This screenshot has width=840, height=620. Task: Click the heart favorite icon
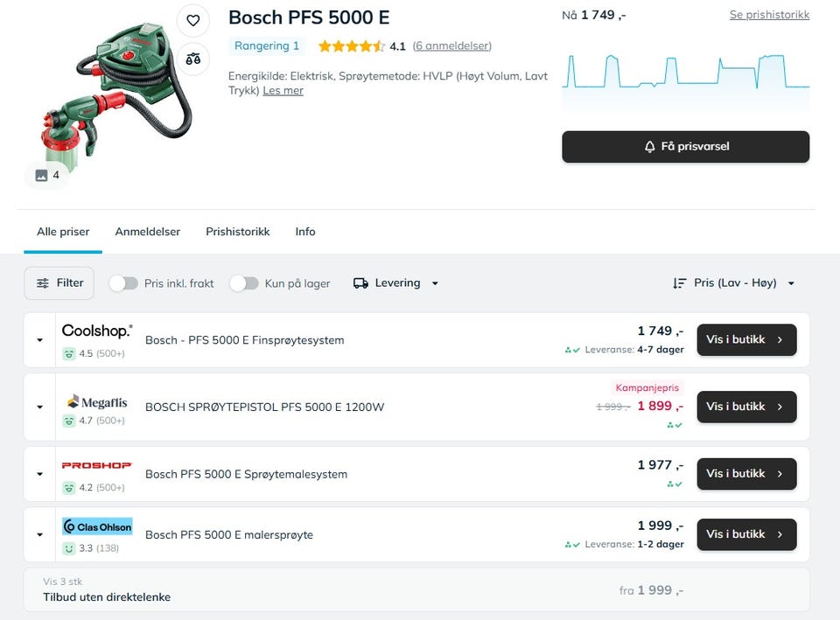pyautogui.click(x=193, y=21)
